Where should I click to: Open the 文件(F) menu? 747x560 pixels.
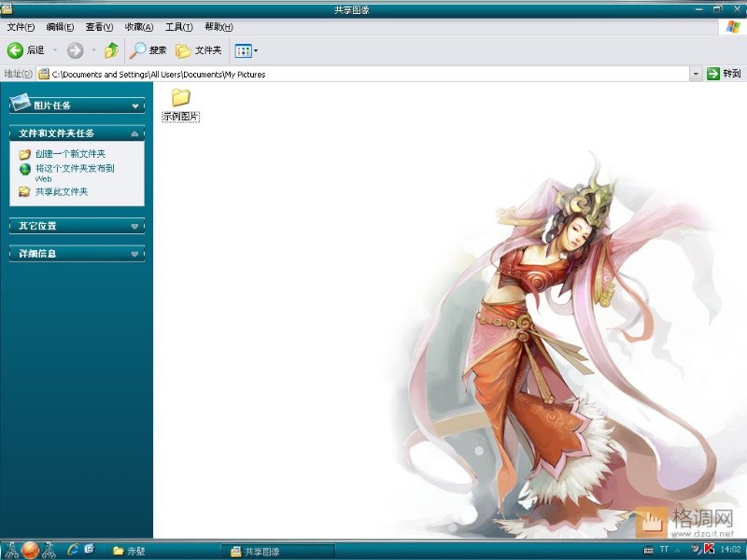pyautogui.click(x=21, y=27)
